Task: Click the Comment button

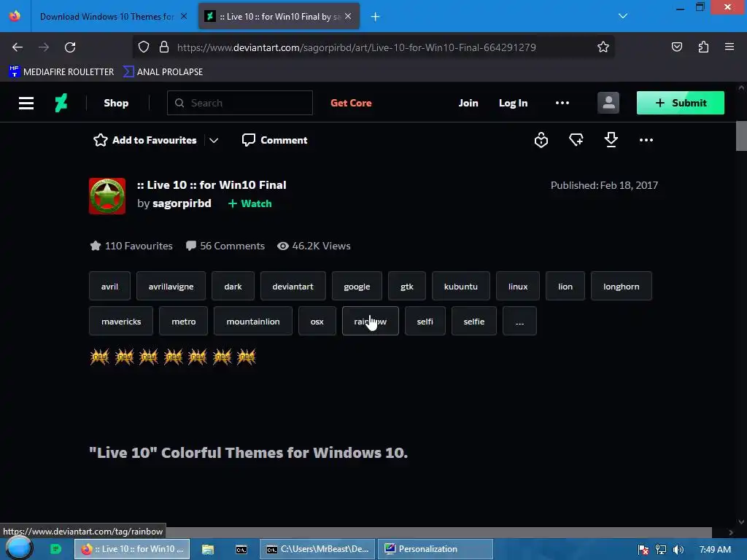Action: click(x=275, y=140)
